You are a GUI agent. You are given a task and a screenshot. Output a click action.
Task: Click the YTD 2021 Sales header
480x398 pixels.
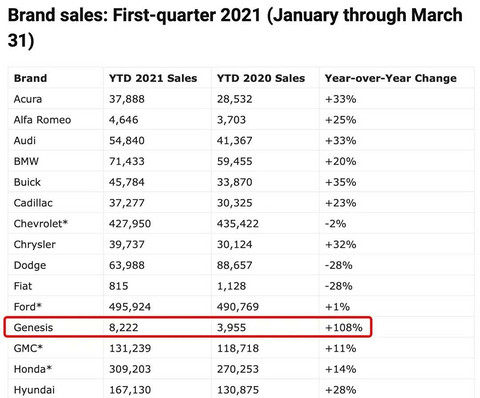point(153,78)
